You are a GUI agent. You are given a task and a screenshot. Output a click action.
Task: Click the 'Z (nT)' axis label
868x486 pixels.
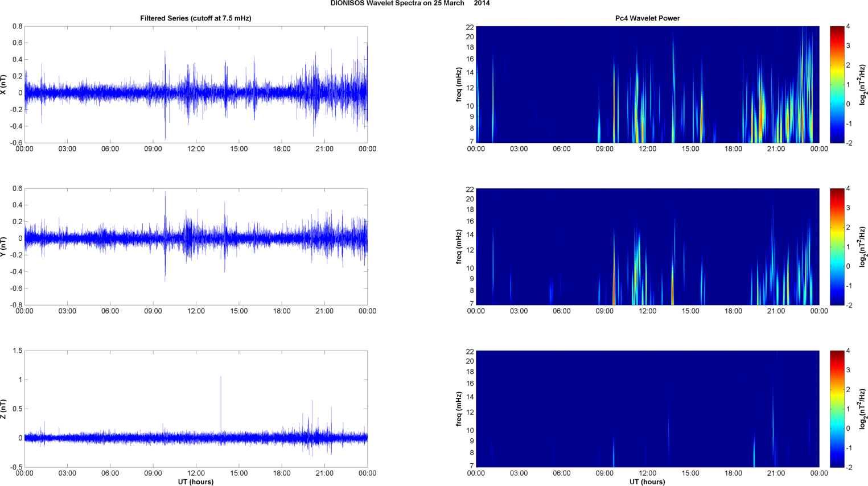point(3,409)
